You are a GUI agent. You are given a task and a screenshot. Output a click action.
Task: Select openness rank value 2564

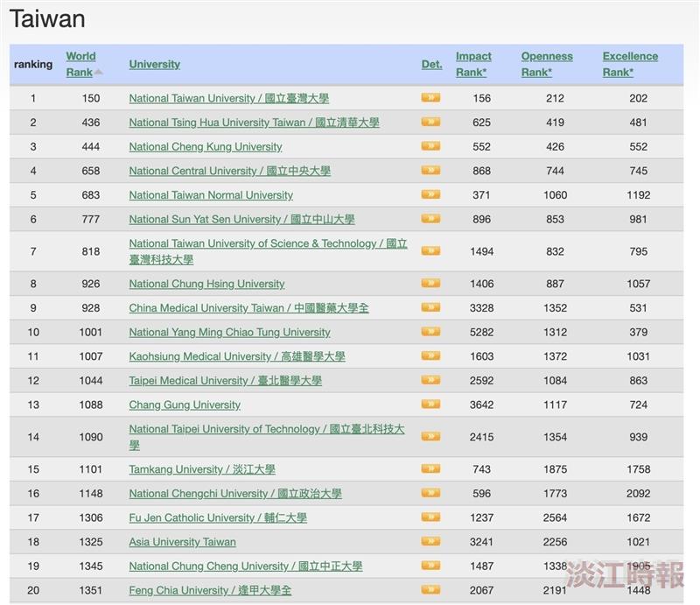tap(555, 517)
